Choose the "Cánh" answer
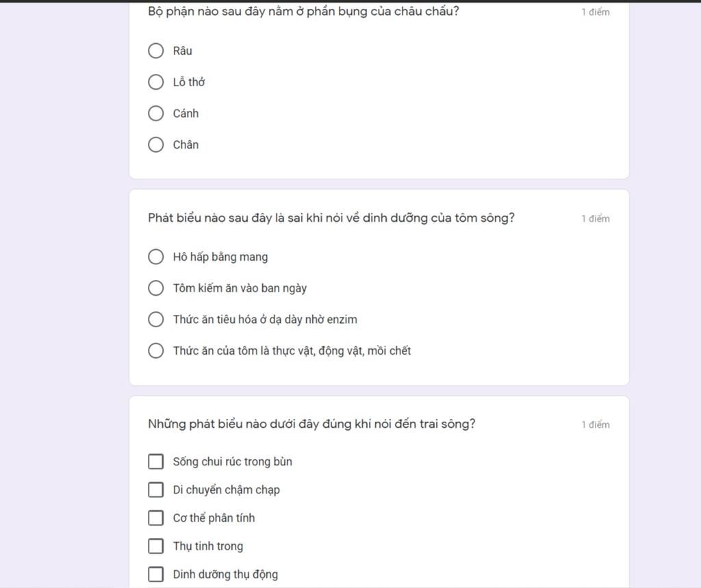The width and height of the screenshot is (701, 588). pyautogui.click(x=155, y=113)
